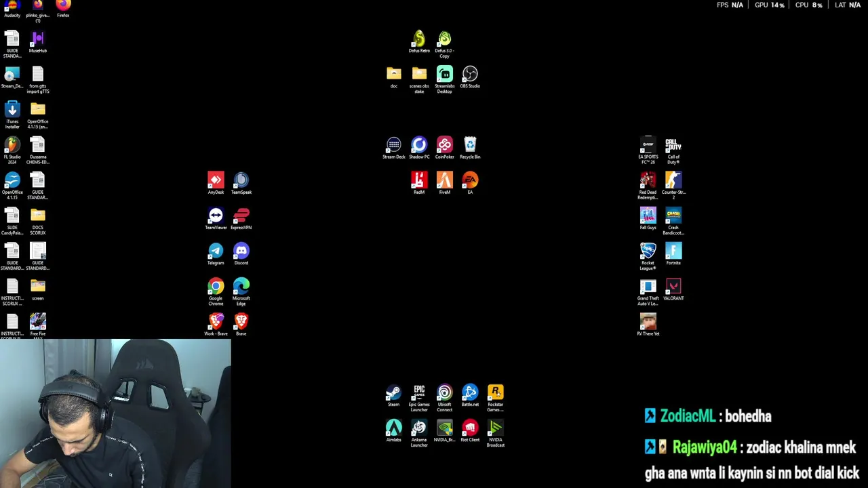
Task: Open the Recycle Bin
Action: coord(470,148)
